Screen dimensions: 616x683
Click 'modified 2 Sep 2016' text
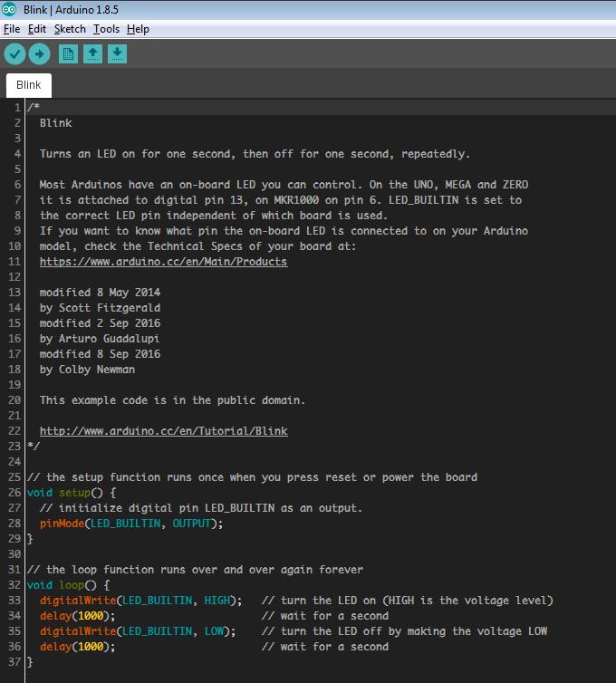(x=100, y=323)
